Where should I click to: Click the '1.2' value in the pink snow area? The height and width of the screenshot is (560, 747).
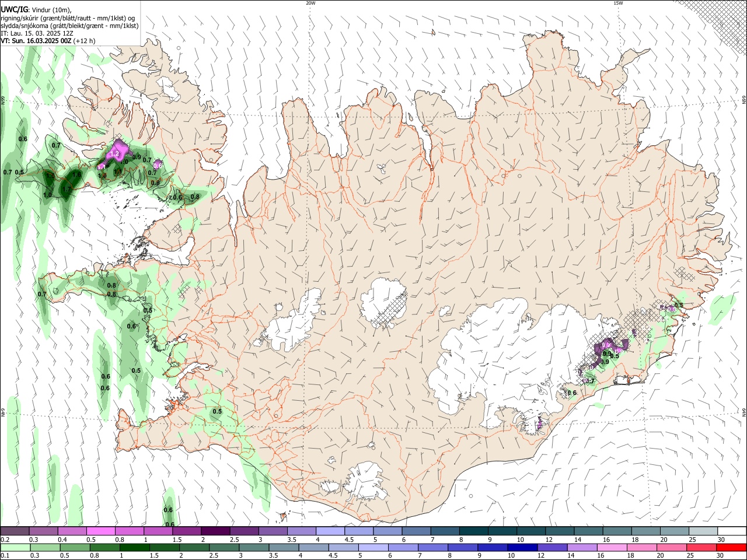click(115, 154)
